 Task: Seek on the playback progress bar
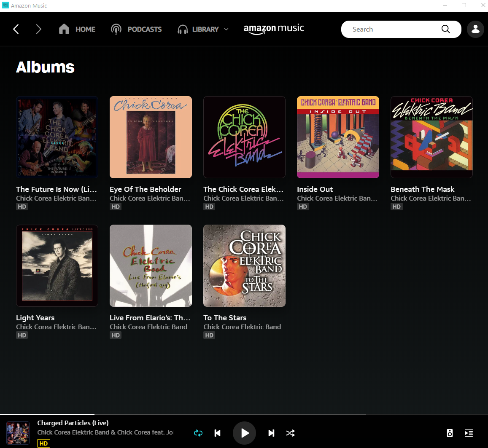tap(244, 414)
